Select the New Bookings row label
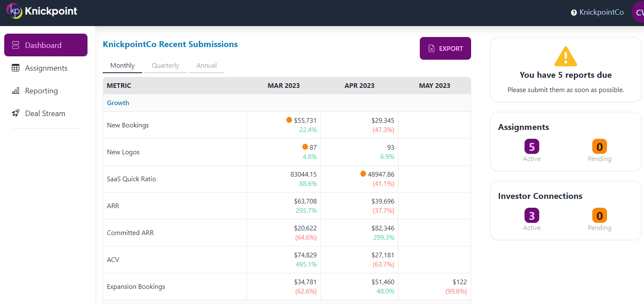This screenshot has width=644, height=304. (128, 125)
